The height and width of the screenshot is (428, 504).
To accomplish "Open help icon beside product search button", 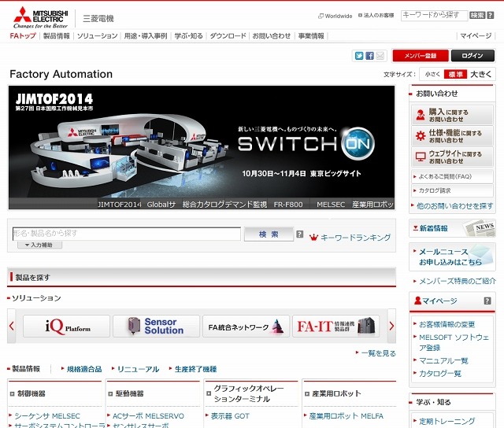I will click(x=299, y=234).
